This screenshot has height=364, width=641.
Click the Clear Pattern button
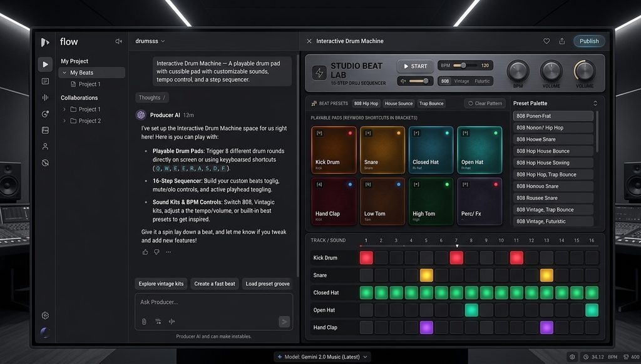485,103
